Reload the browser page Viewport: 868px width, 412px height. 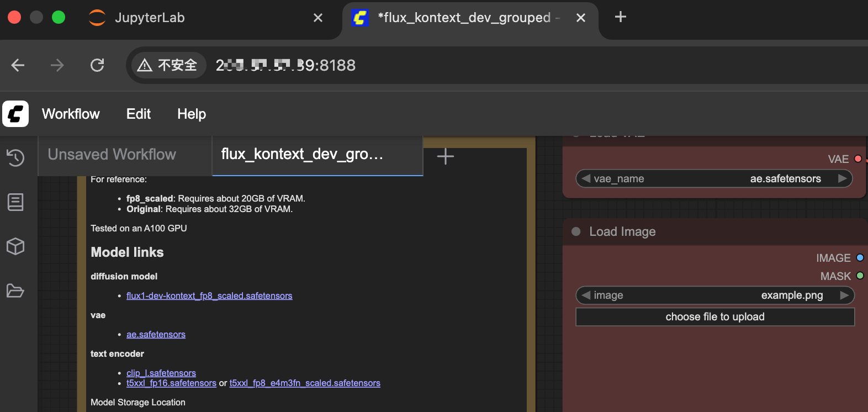(97, 65)
